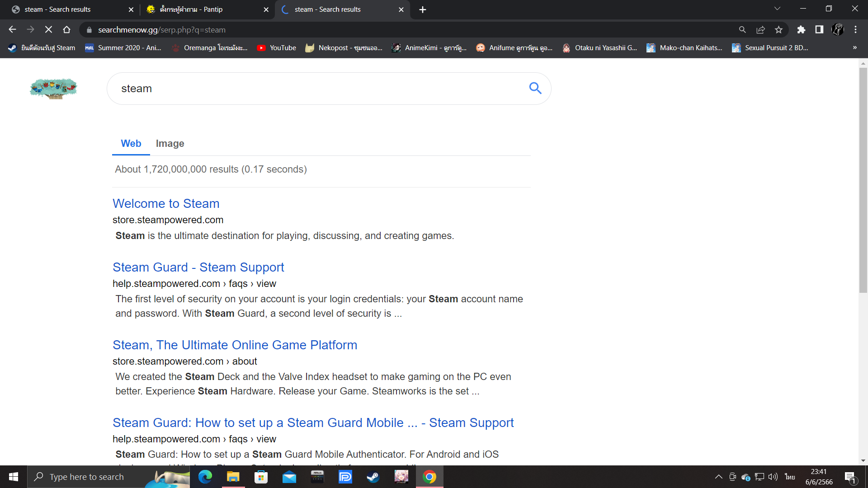Open the taskbar clock and calendar
The width and height of the screenshot is (868, 488).
[x=819, y=477]
